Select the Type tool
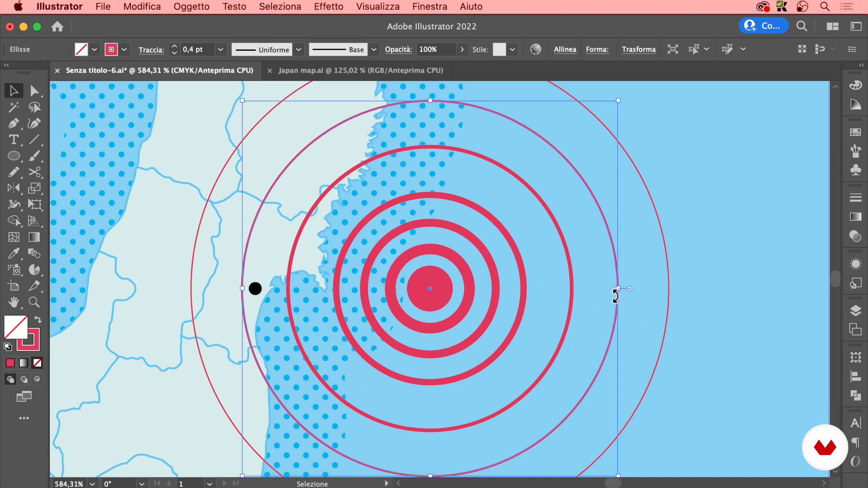868x488 pixels. (x=14, y=139)
